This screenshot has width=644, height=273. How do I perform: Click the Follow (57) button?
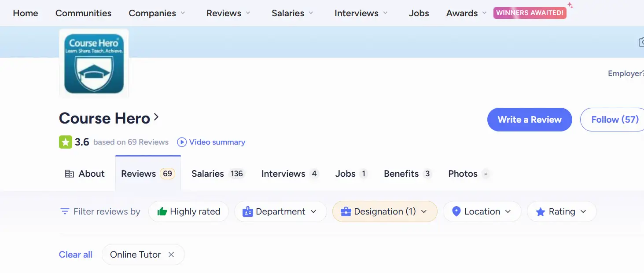(x=612, y=120)
